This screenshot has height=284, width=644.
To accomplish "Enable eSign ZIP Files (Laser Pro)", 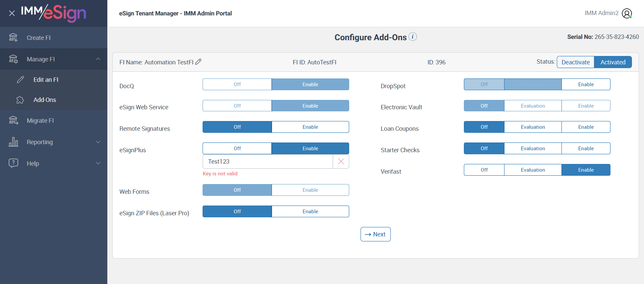I will 310,212.
